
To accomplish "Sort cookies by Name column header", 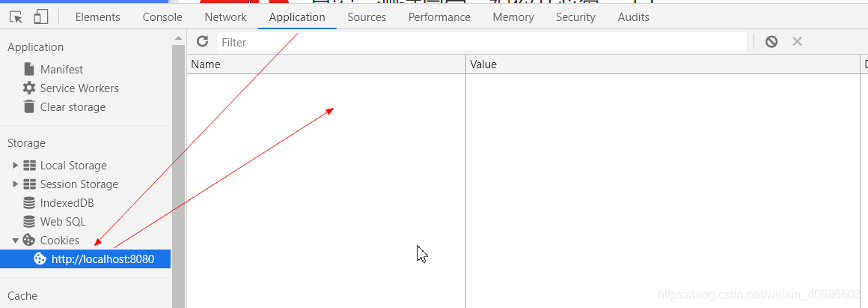I will (326, 64).
